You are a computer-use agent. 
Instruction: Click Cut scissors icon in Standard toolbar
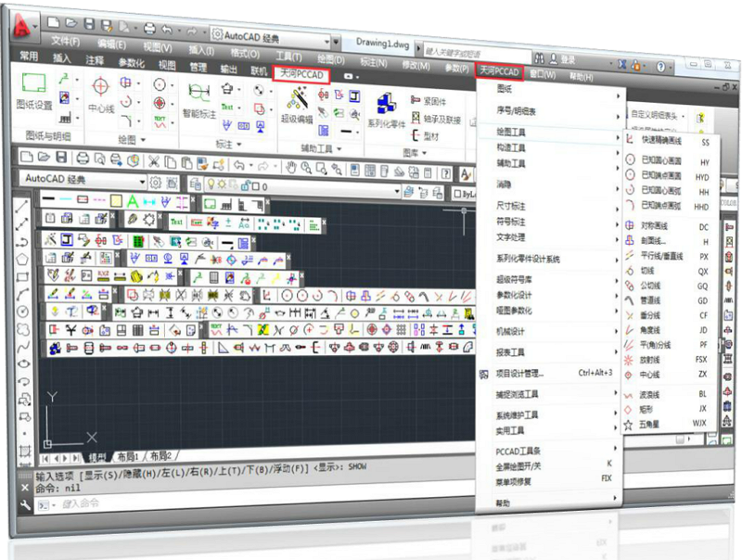point(154,161)
